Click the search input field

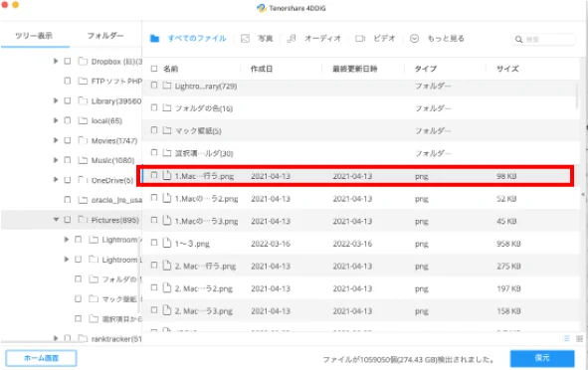point(543,40)
